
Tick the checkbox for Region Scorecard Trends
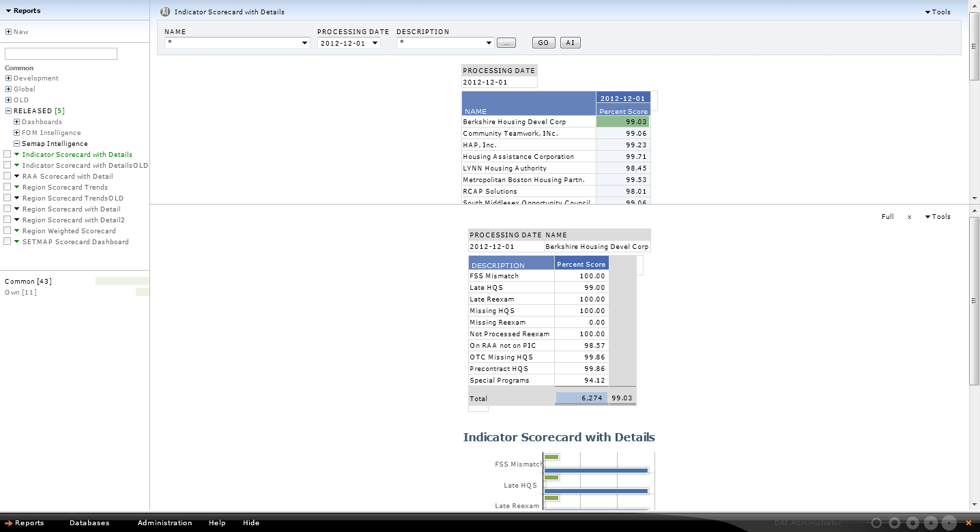click(7, 187)
